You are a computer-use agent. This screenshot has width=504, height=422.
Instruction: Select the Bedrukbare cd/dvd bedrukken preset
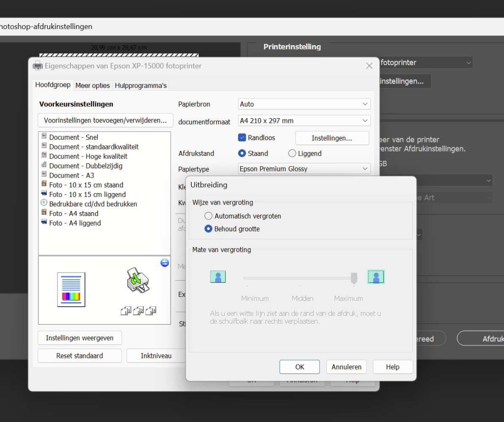(93, 204)
